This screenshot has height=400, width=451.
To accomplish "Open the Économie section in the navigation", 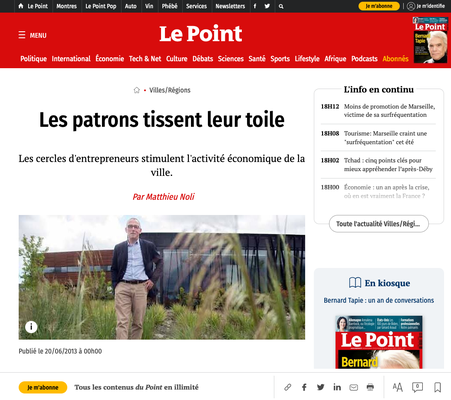I will (110, 59).
